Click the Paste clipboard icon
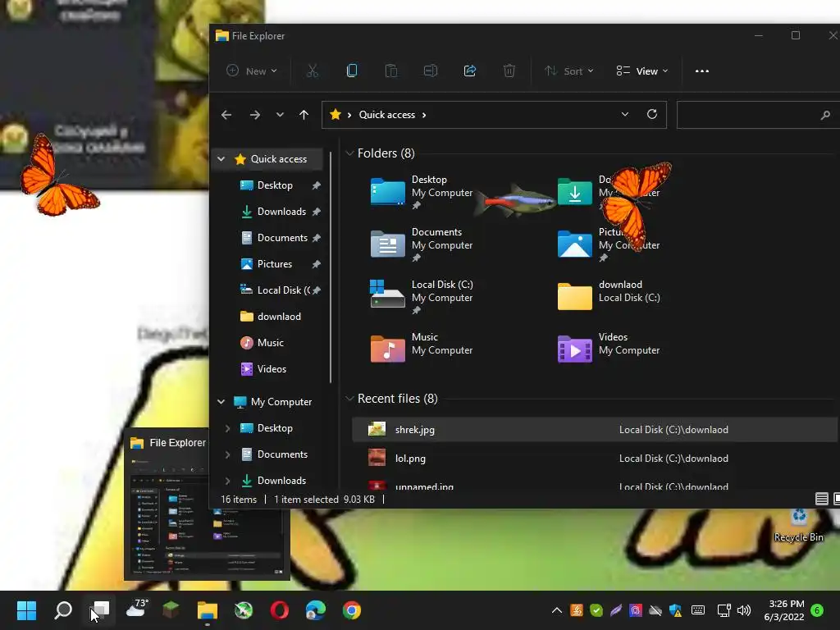 [391, 71]
